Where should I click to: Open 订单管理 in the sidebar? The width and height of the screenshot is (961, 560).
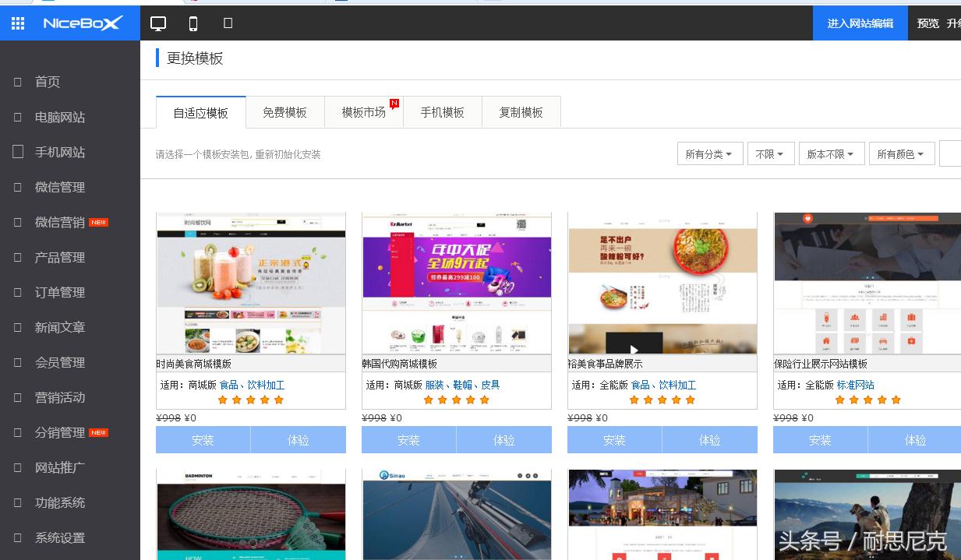(51, 292)
